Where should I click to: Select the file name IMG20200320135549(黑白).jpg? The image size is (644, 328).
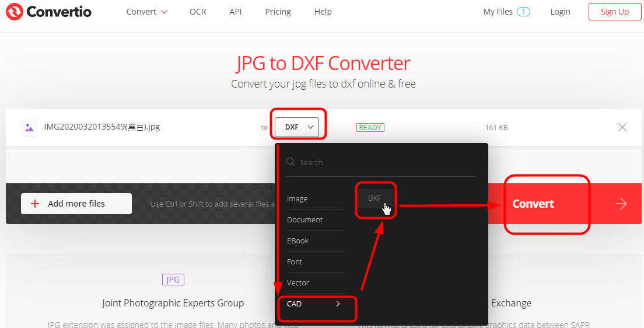(x=102, y=127)
